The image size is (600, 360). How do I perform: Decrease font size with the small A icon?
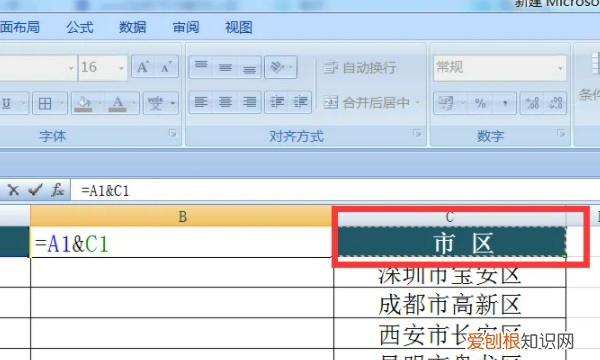(x=166, y=67)
